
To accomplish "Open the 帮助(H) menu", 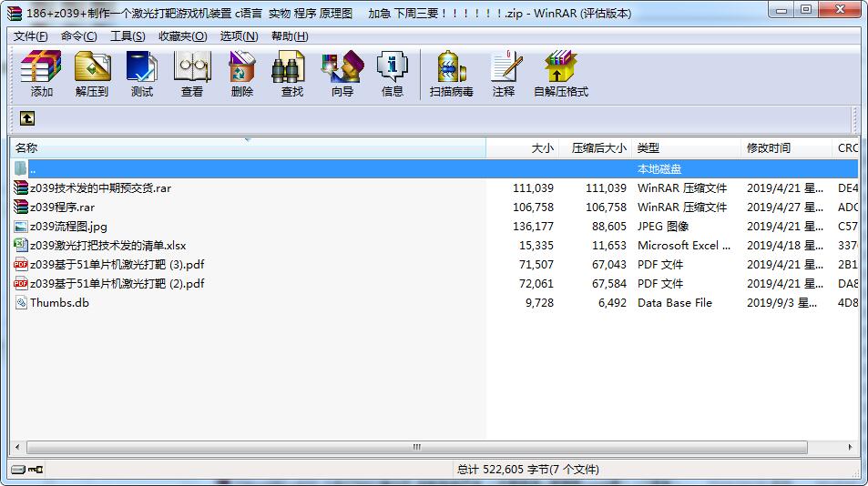I will point(290,35).
